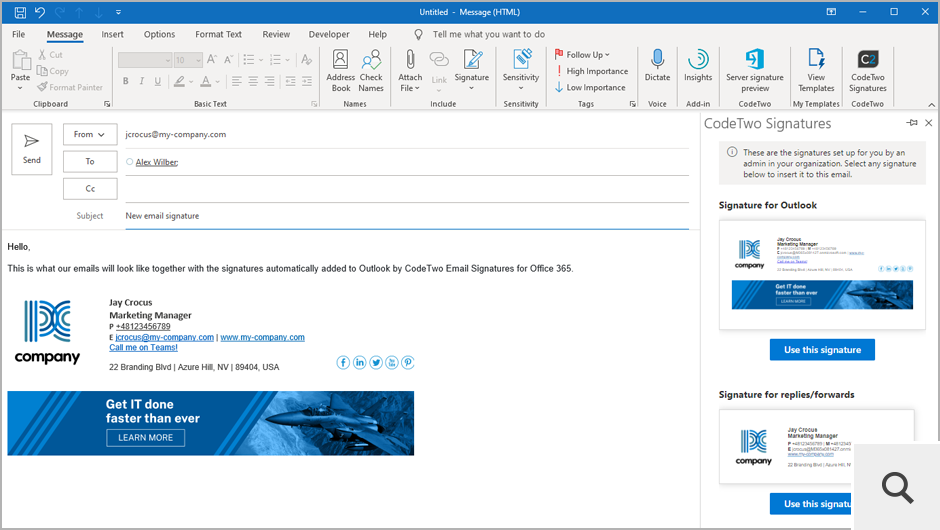Viewport: 940px width, 530px height.
Task: Open the font name combo box
Action: click(x=145, y=60)
